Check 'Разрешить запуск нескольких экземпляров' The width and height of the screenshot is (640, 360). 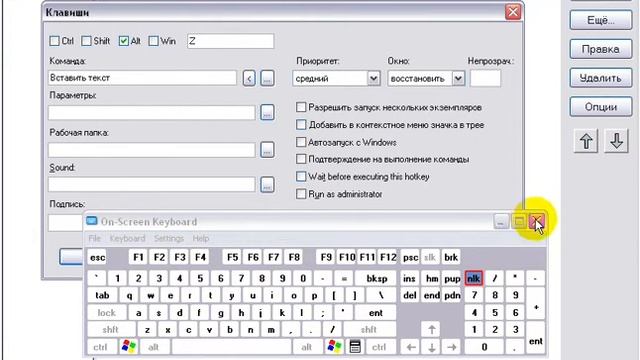[x=301, y=107]
